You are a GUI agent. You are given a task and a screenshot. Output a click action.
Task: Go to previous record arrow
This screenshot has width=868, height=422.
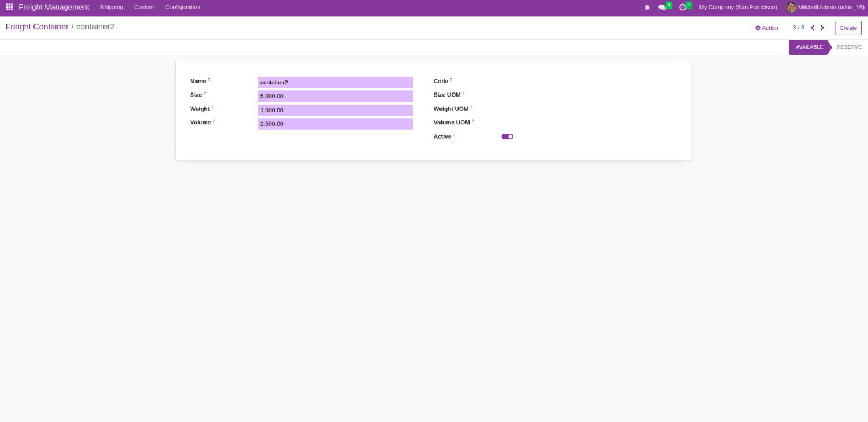[813, 28]
